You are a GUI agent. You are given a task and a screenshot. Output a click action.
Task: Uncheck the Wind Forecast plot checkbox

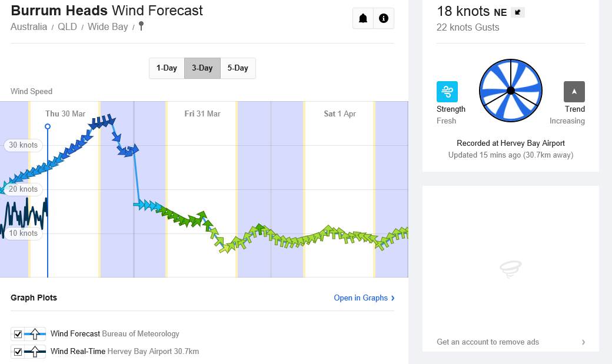[18, 334]
